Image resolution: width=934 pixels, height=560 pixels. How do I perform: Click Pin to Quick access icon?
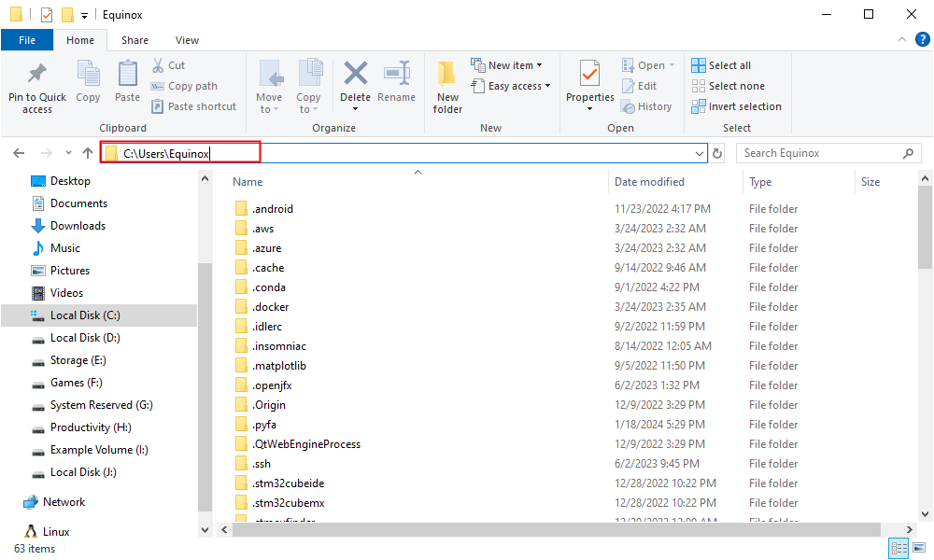(37, 74)
